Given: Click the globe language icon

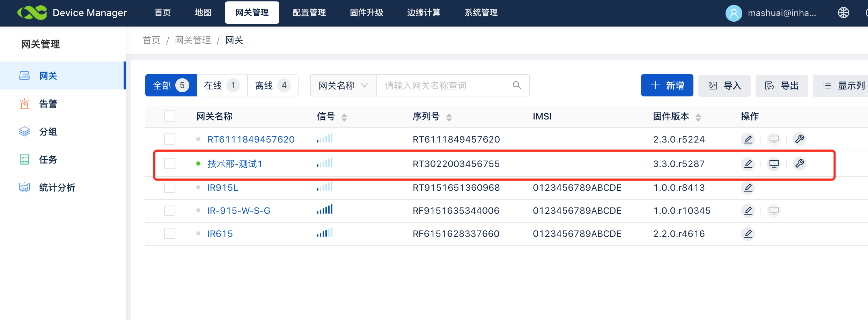Looking at the screenshot, I should [843, 13].
